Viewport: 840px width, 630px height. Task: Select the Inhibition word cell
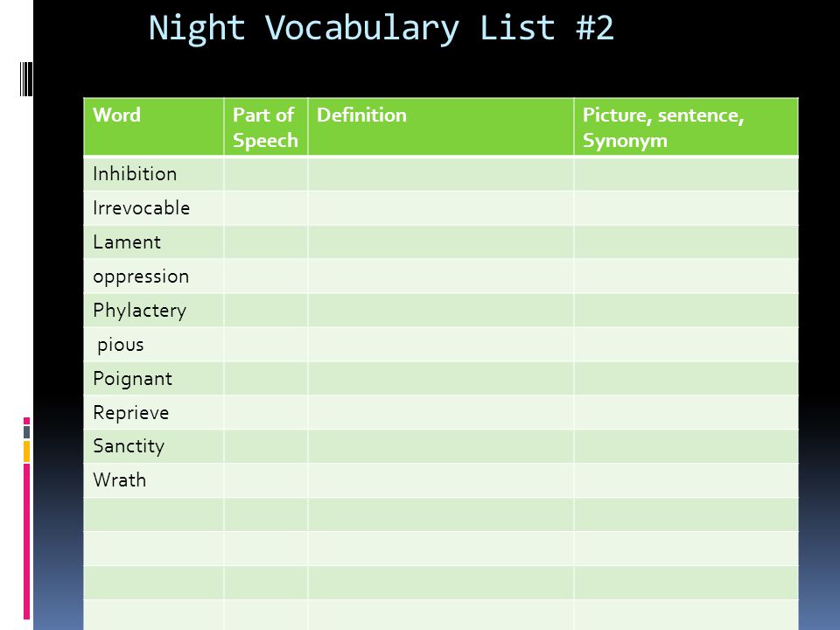click(x=154, y=174)
